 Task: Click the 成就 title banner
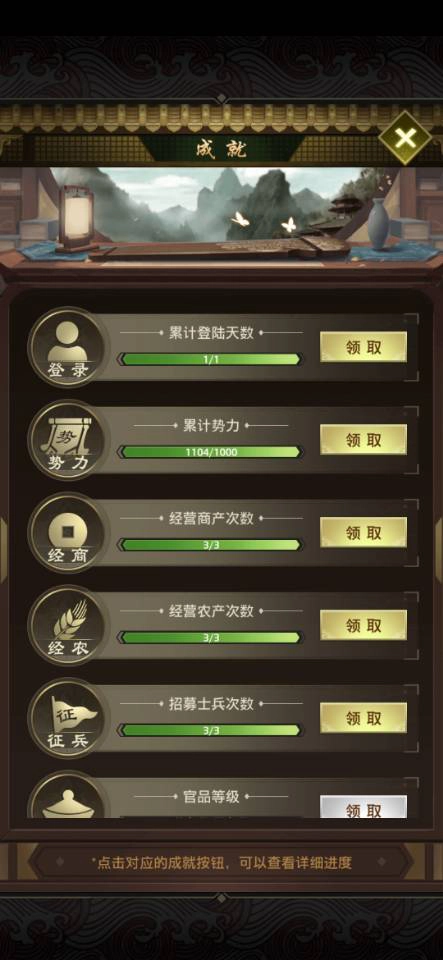pyautogui.click(x=221, y=149)
